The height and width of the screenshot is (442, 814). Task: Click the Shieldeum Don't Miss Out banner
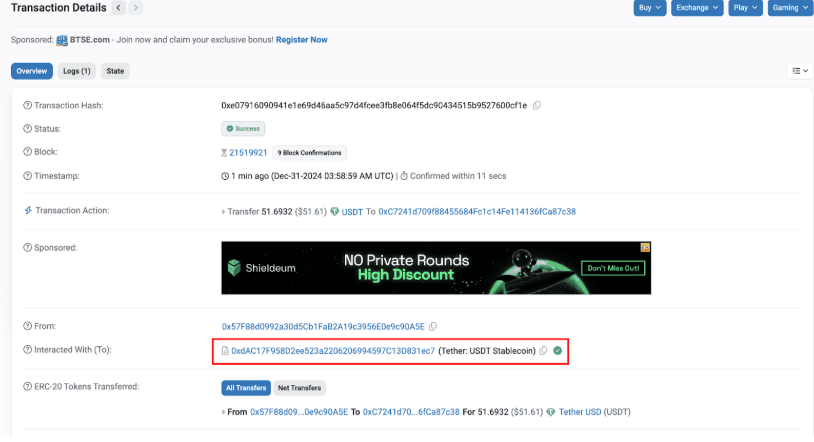pos(437,267)
